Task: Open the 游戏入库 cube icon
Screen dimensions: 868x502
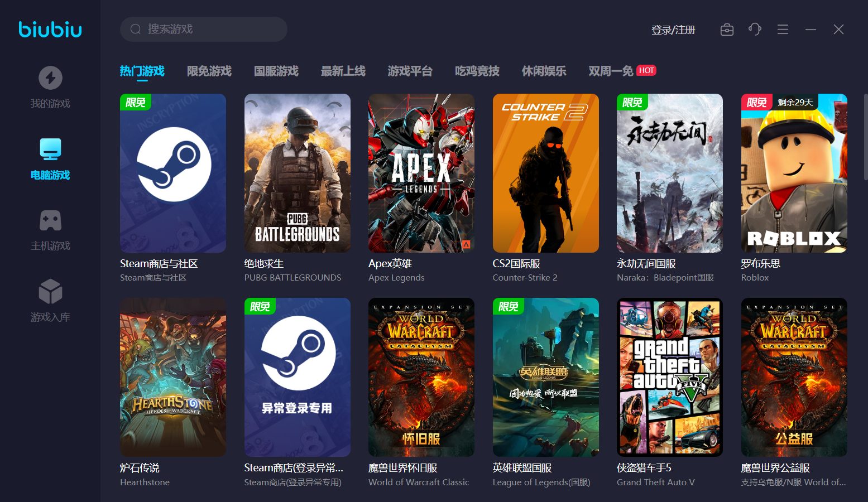Action: (50, 291)
